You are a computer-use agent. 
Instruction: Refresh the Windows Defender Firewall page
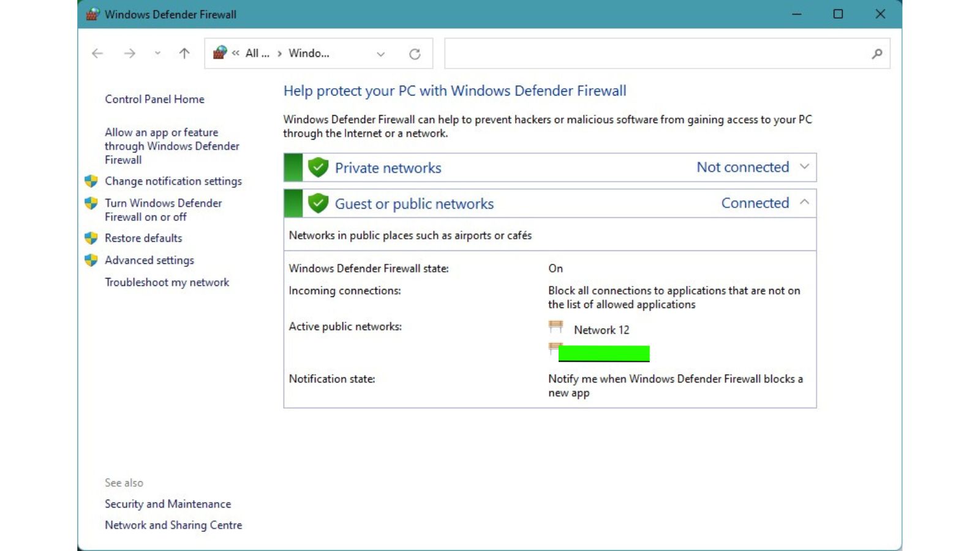pyautogui.click(x=415, y=54)
